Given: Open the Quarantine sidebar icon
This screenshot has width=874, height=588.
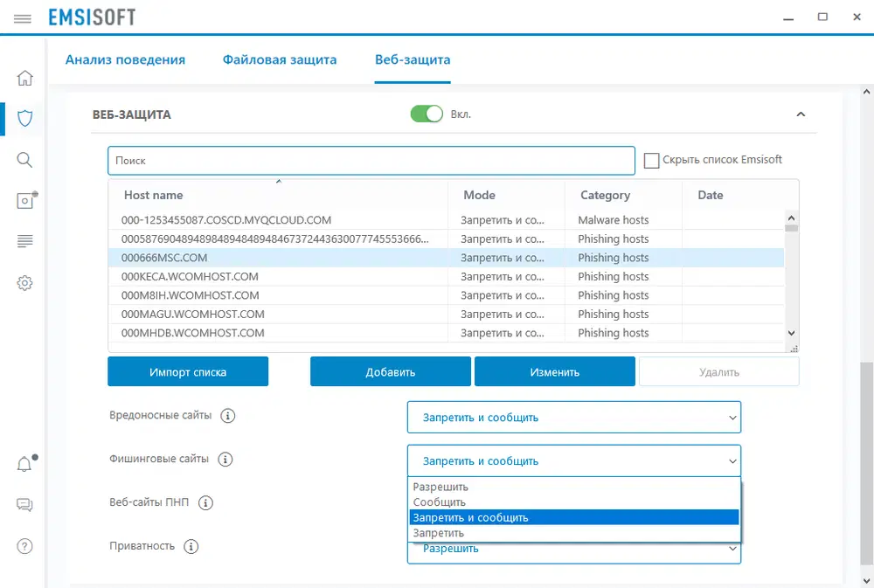Looking at the screenshot, I should click(x=24, y=200).
